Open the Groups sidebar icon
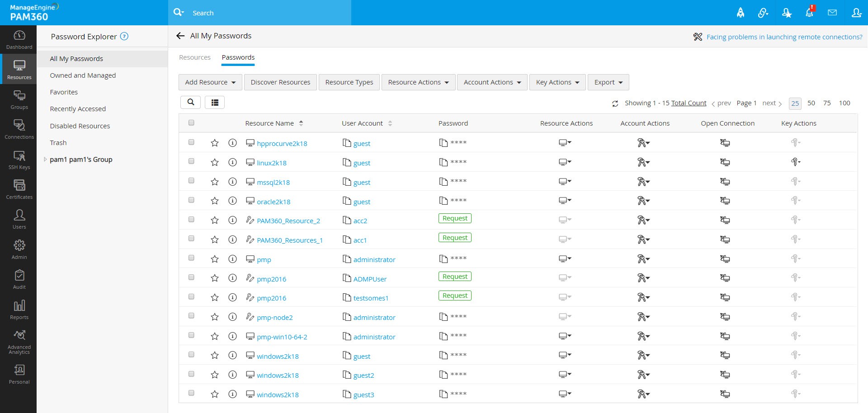This screenshot has width=868, height=413. pos(19,100)
